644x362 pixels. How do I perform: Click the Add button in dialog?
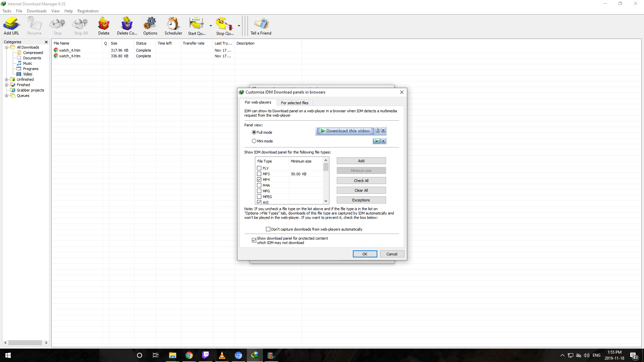point(361,161)
